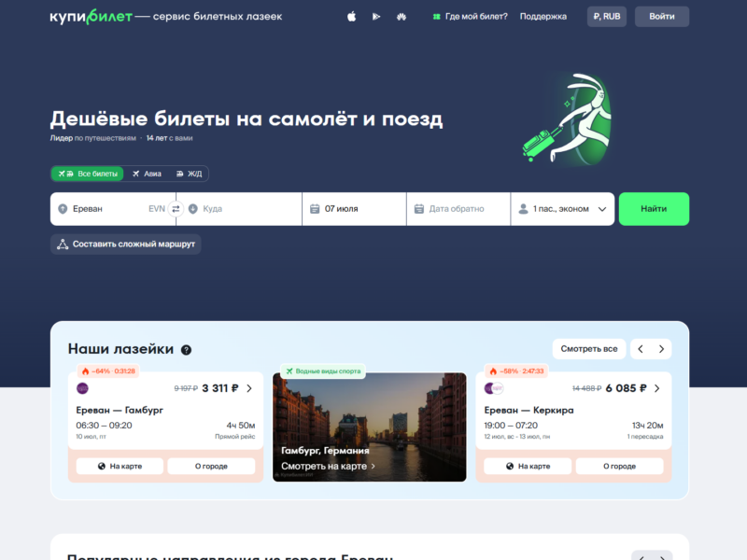
Task: Show next лазейки cards arrow
Action: (661, 349)
